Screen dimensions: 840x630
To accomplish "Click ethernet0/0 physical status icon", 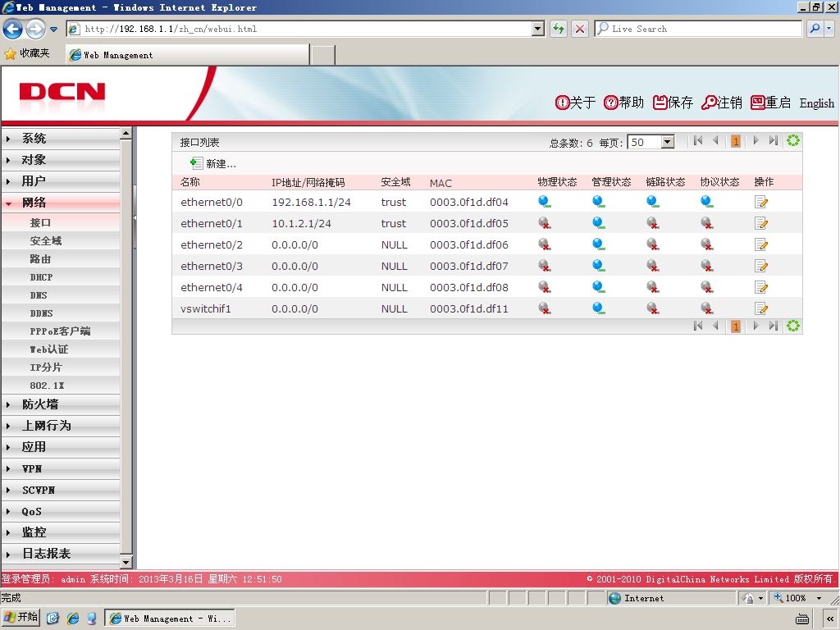I will 545,202.
